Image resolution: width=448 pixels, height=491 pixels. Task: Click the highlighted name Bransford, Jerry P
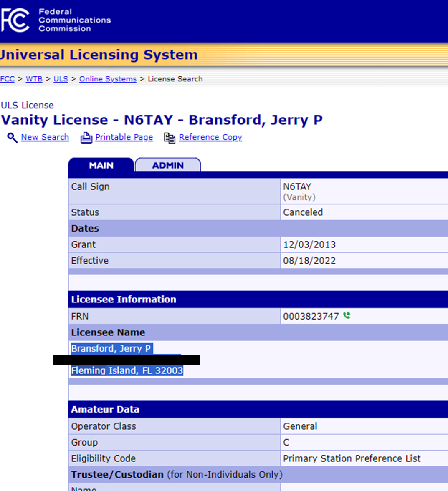[111, 349]
